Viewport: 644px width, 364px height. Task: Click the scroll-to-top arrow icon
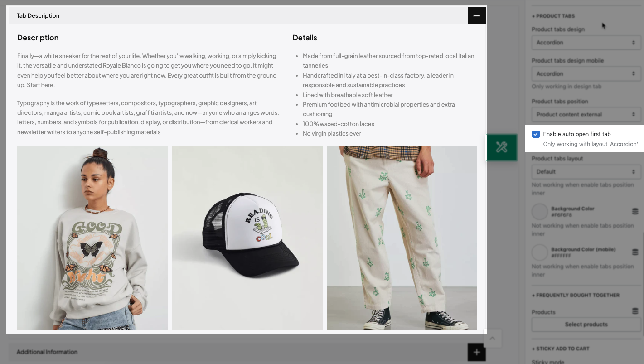click(x=493, y=338)
